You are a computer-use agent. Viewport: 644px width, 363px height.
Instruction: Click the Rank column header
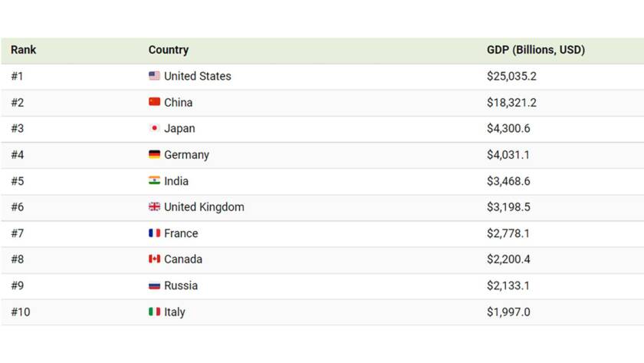[24, 50]
